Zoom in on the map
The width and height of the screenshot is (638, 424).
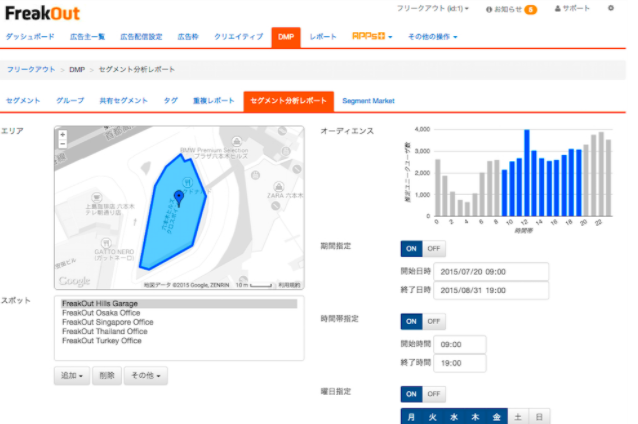pyautogui.click(x=63, y=135)
